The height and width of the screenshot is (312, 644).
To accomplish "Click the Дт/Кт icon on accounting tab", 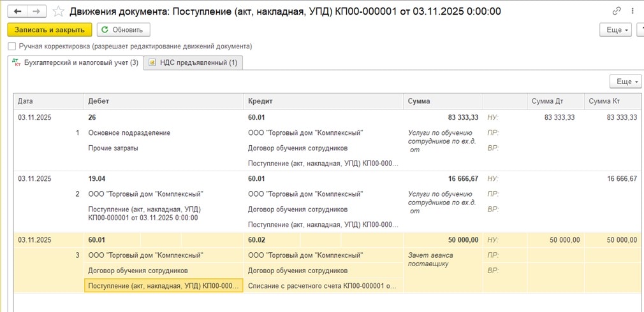I will click(16, 62).
